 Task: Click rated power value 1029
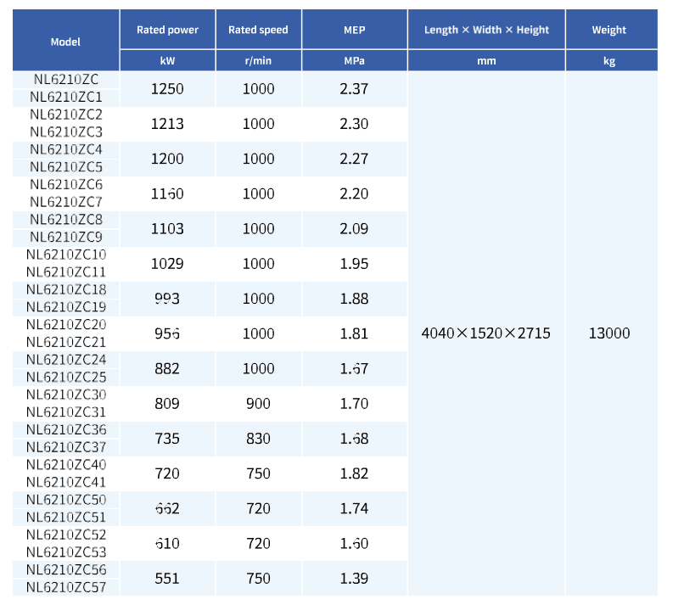click(x=167, y=264)
